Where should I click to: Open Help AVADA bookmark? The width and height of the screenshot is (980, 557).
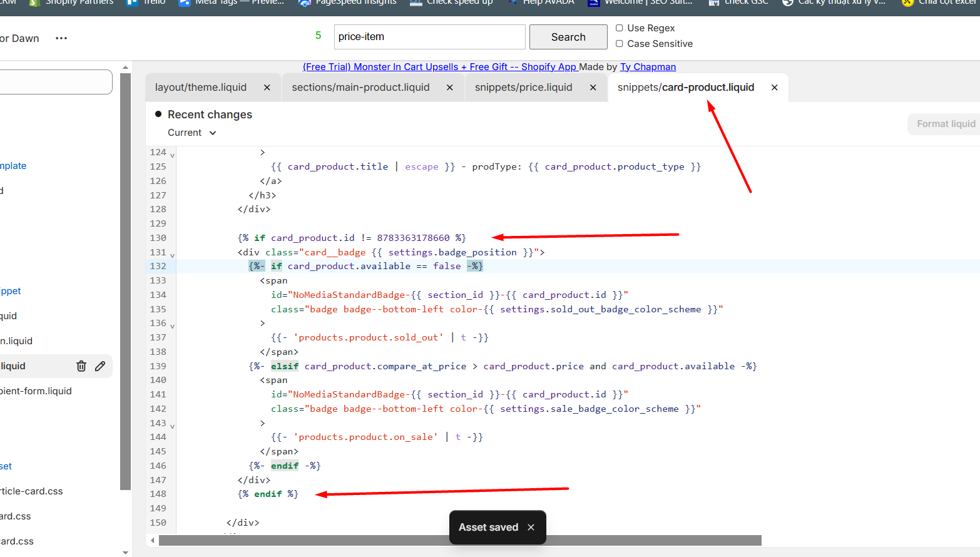[x=541, y=3]
